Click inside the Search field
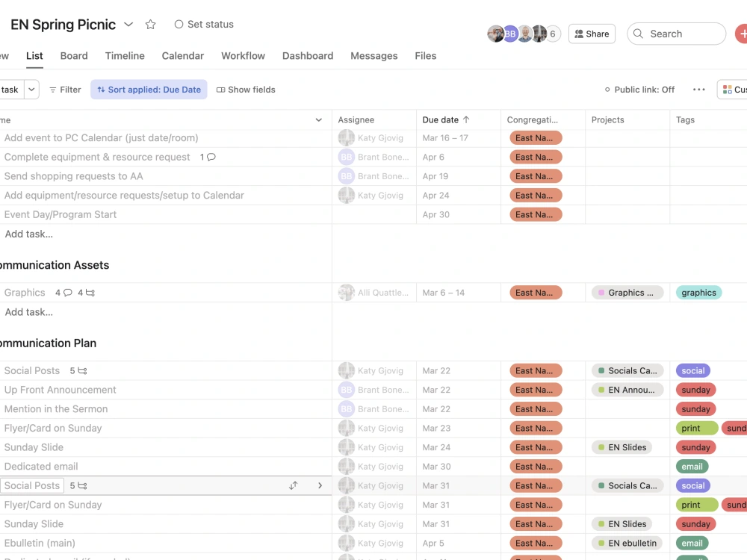 pyautogui.click(x=676, y=33)
